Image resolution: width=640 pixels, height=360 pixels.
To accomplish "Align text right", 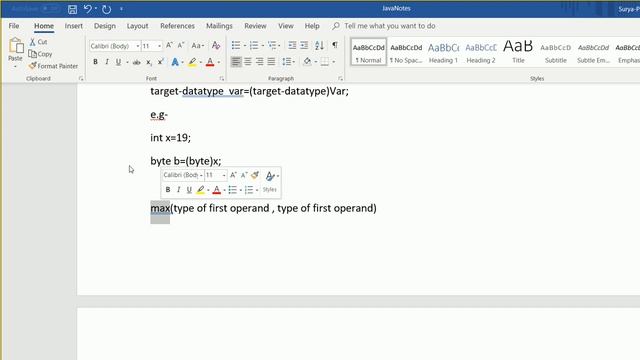I will [260, 62].
